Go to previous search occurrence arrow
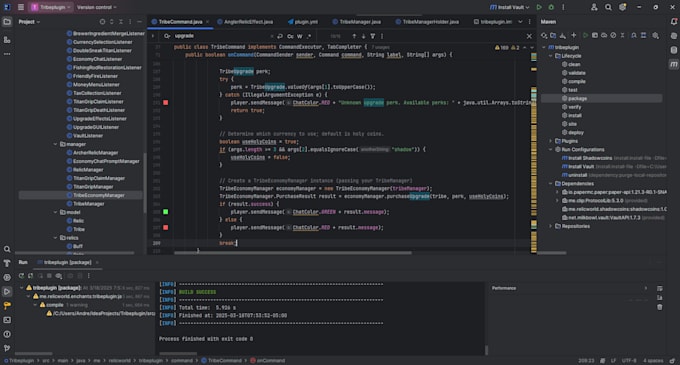This screenshot has width=680, height=365. 354,36
